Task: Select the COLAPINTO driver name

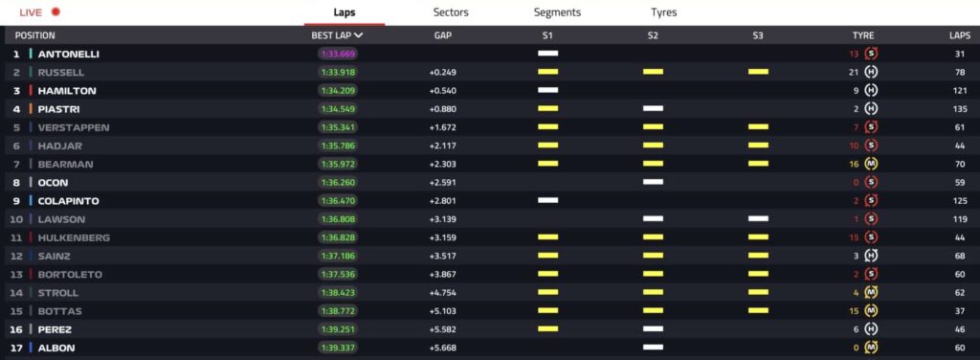Action: tap(68, 201)
